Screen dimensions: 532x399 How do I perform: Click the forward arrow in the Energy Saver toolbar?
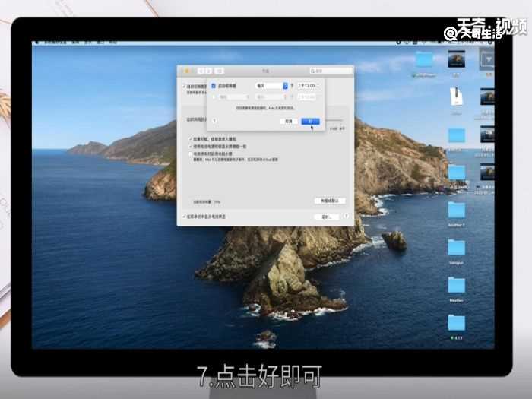pyautogui.click(x=209, y=71)
